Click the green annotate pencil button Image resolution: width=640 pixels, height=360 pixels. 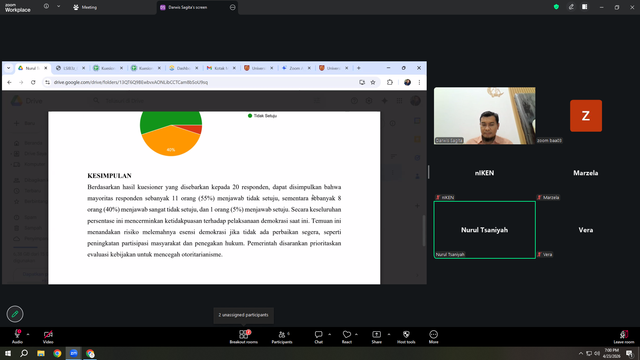point(15,314)
